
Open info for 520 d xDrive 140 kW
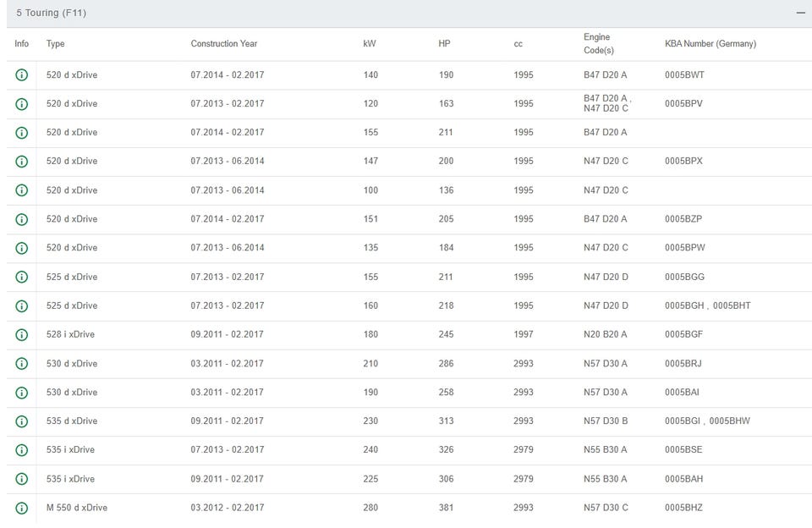tap(22, 75)
